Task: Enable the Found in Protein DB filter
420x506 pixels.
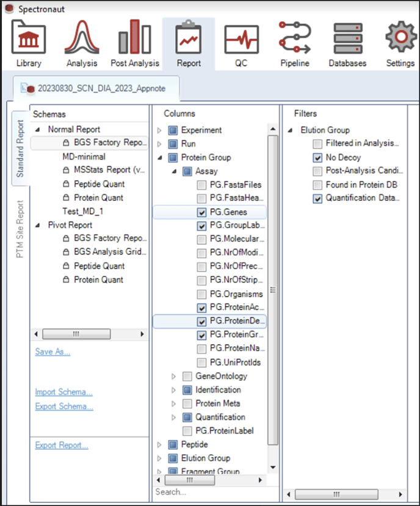Action: 317,185
